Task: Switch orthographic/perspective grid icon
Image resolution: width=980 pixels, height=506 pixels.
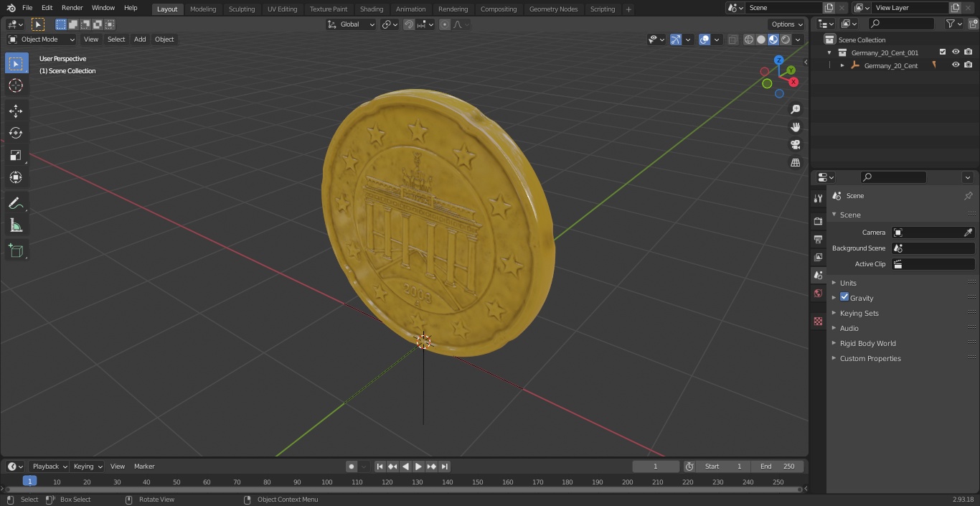Action: pos(795,163)
